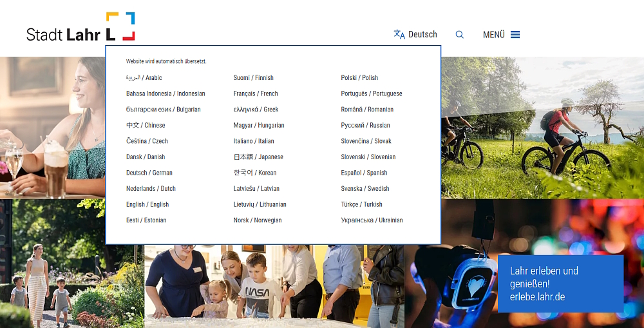Click the translate icon beside Deutsch

399,35
